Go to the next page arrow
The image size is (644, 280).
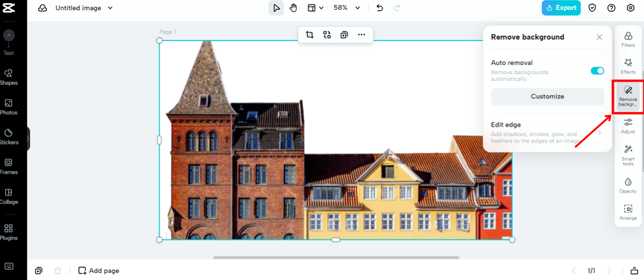click(609, 270)
